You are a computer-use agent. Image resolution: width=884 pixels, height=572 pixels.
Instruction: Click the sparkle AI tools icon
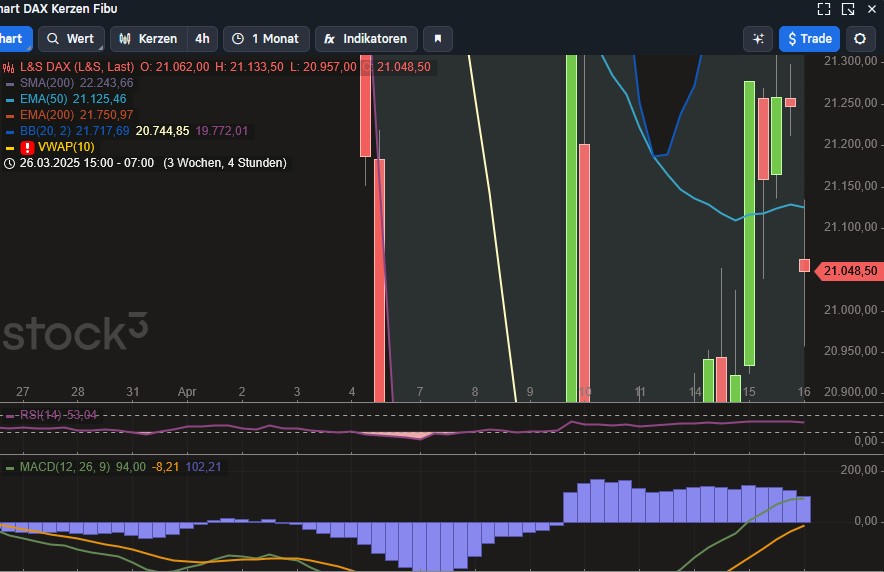758,39
